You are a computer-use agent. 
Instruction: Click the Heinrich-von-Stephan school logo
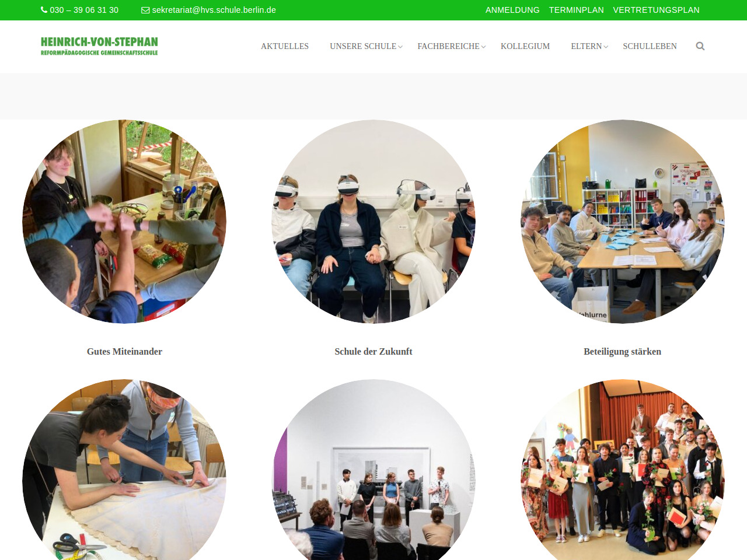[x=99, y=46]
